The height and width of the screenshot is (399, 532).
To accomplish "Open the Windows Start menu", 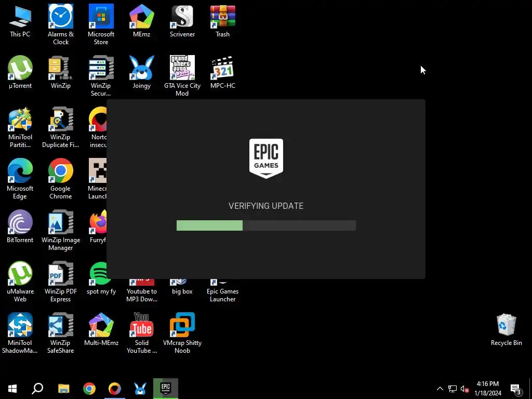I will (12, 389).
